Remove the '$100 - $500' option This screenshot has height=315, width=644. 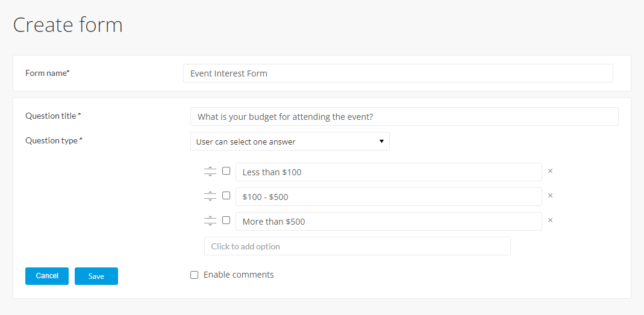pos(551,196)
